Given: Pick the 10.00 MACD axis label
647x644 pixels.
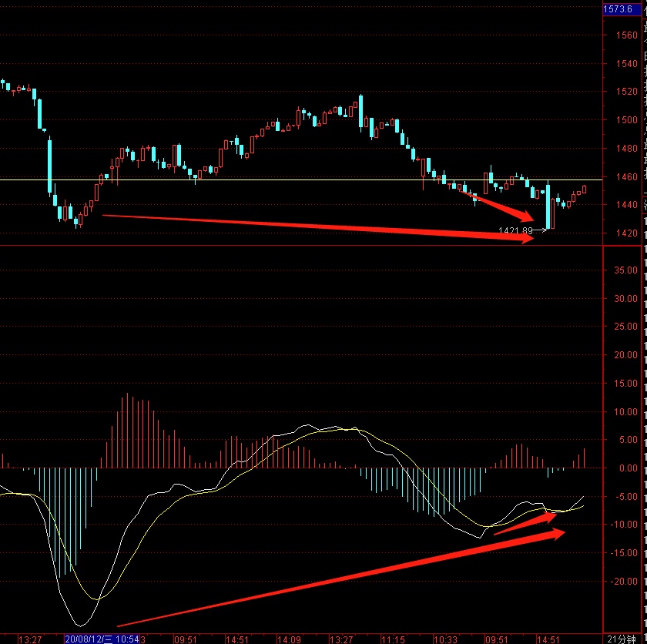Looking at the screenshot, I should click(626, 411).
